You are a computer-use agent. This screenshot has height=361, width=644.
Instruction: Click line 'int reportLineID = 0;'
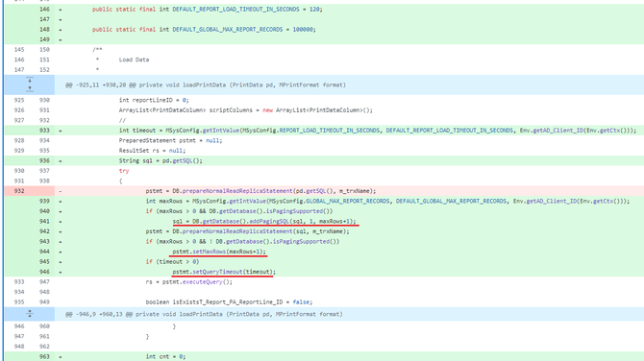pos(154,100)
